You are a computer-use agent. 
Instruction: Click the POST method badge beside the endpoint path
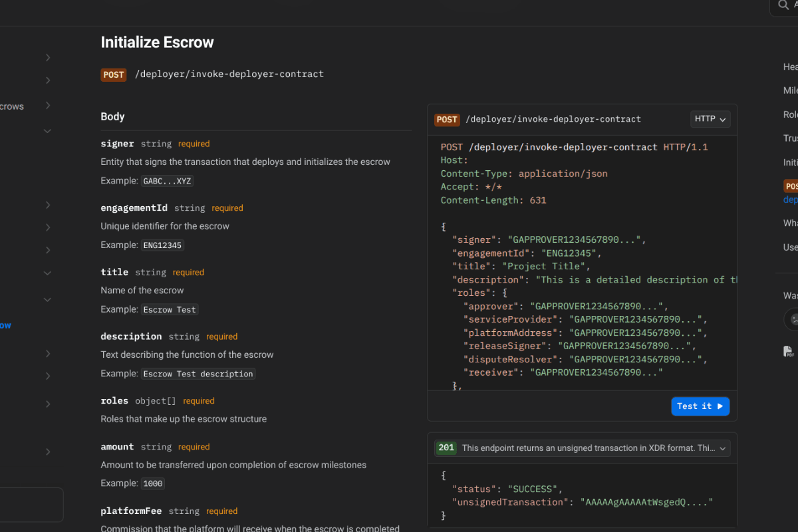click(x=113, y=74)
